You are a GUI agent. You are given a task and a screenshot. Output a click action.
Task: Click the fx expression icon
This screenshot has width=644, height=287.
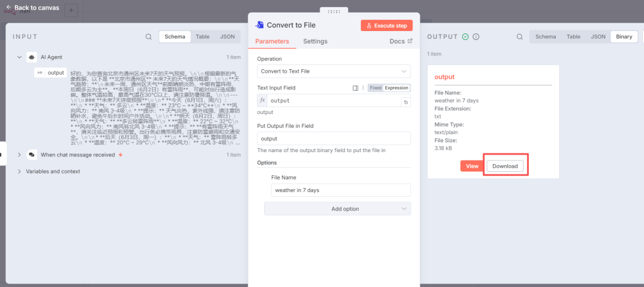(x=262, y=100)
